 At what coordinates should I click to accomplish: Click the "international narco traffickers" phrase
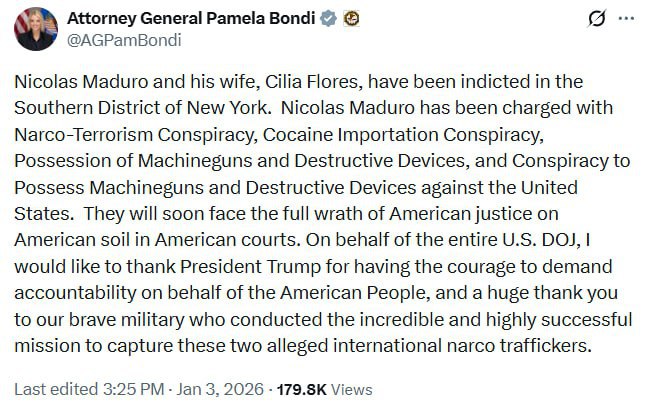point(445,343)
